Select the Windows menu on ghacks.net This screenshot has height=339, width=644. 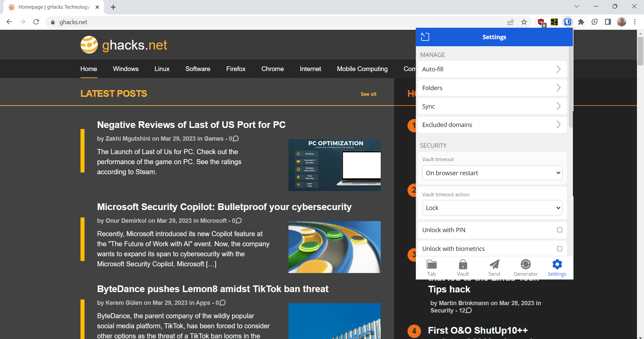pos(126,69)
